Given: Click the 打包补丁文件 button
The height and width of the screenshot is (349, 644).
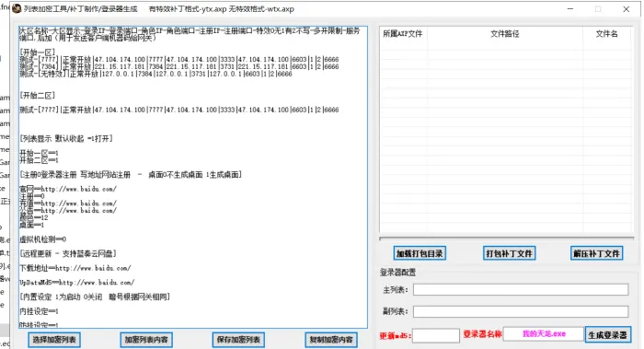Looking at the screenshot, I should [509, 253].
